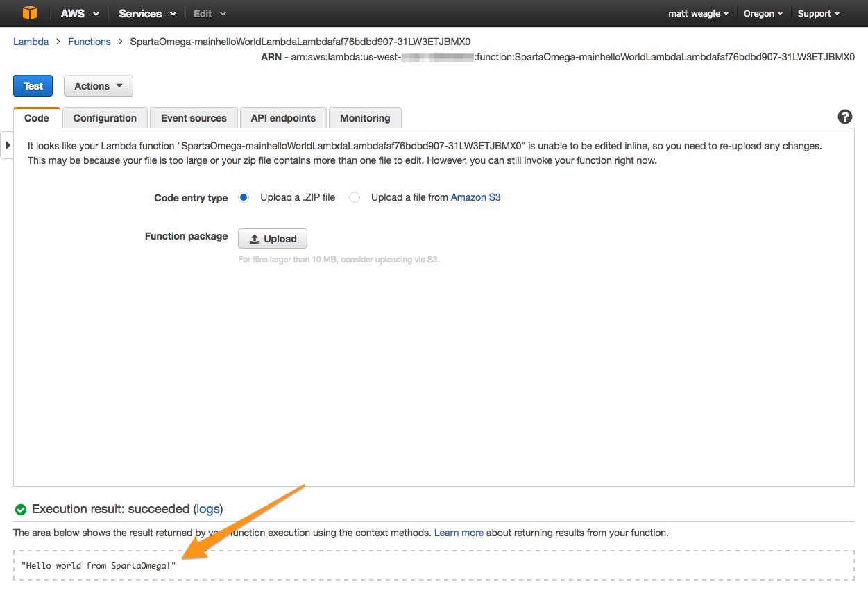The image size is (868, 593).
Task: Open the API endpoints tab
Action: pos(283,118)
